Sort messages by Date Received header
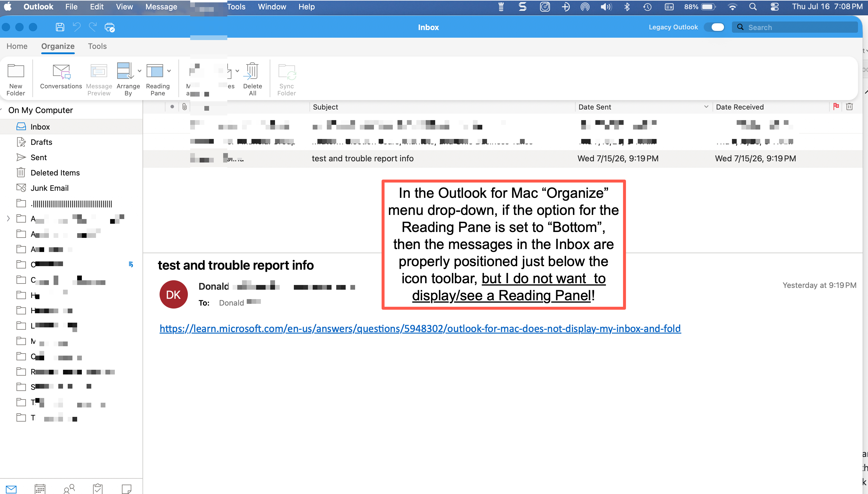 click(740, 107)
